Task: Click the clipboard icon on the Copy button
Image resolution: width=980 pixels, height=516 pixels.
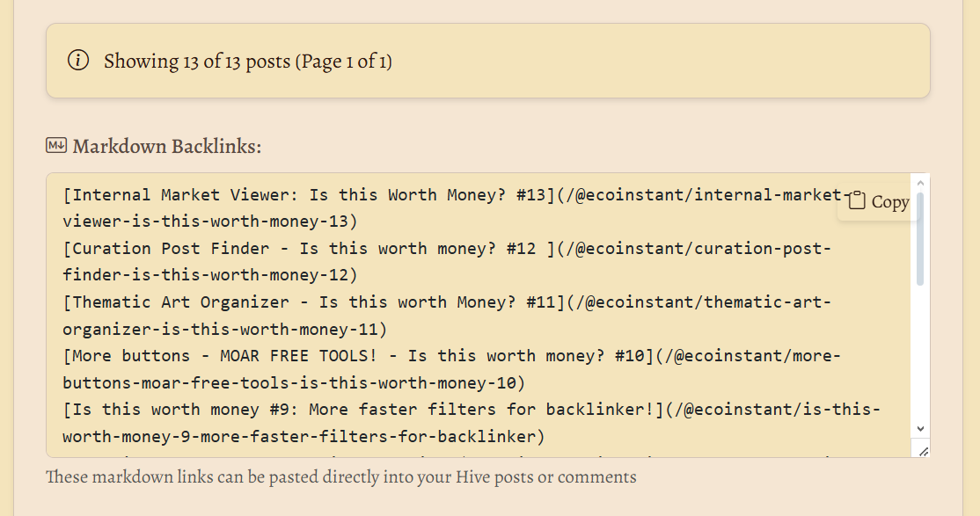Action: (x=857, y=201)
